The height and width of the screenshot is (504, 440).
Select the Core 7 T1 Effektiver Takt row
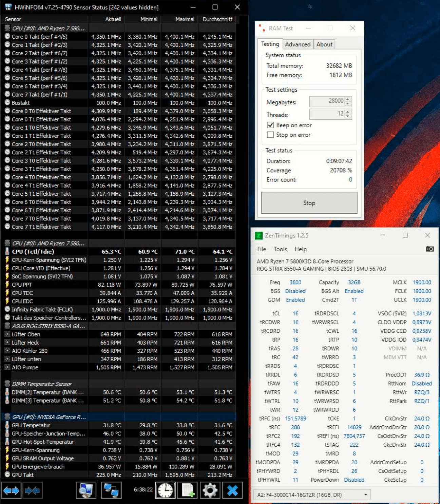pos(119,227)
